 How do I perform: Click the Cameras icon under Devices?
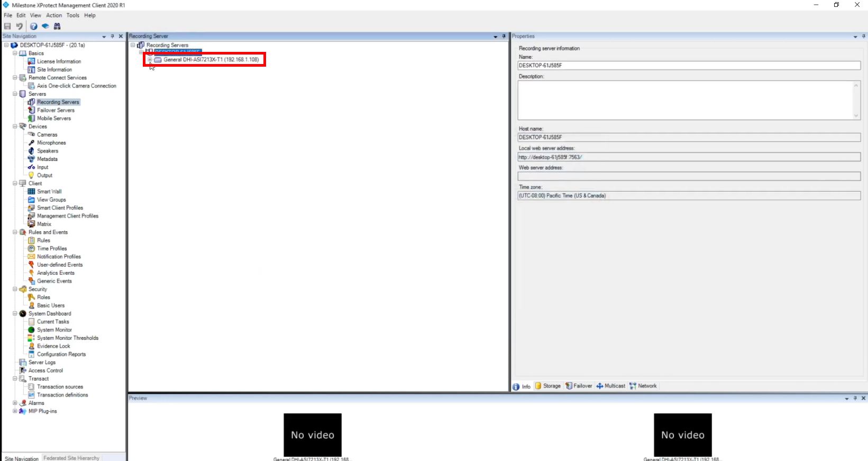point(31,134)
